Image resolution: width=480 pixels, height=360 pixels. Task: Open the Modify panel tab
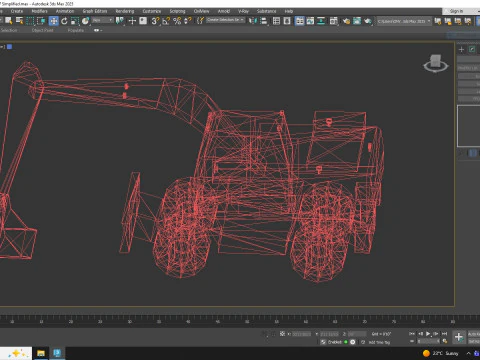[472, 49]
